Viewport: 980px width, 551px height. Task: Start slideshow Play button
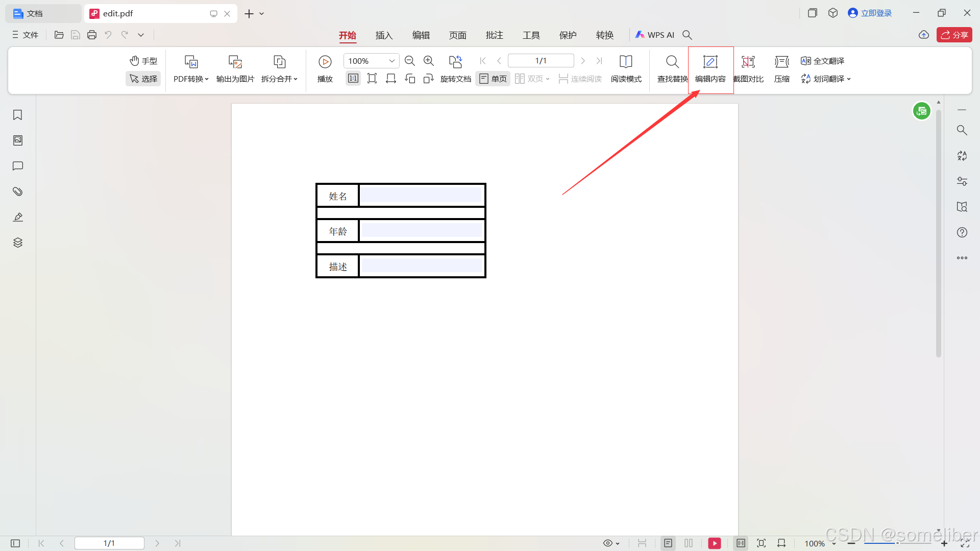coord(325,69)
